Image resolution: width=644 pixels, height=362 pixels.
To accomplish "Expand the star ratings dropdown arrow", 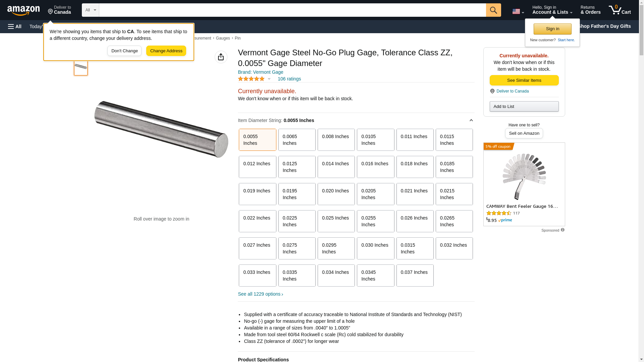I will pos(269,79).
